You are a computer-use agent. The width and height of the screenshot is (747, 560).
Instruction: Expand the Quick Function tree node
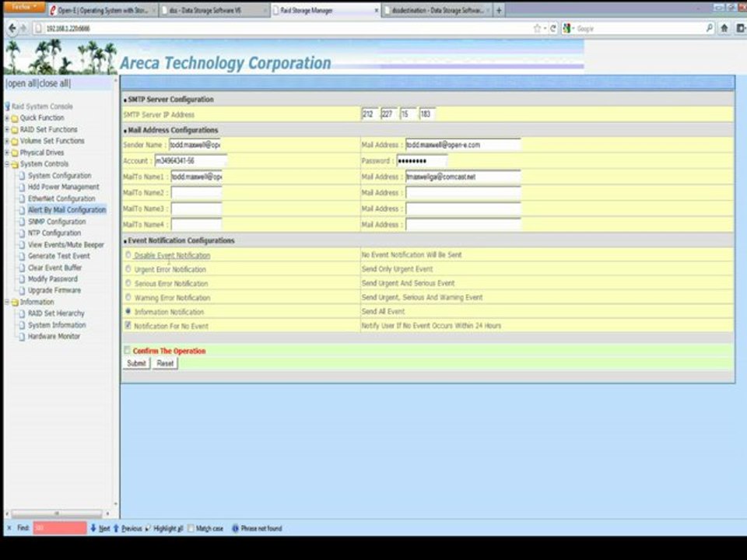[7, 117]
